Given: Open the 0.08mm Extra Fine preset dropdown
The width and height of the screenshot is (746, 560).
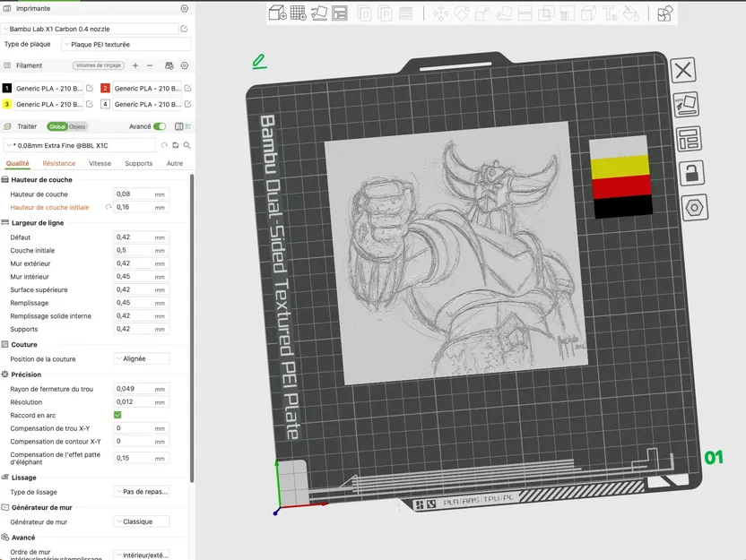Looking at the screenshot, I should coord(80,145).
